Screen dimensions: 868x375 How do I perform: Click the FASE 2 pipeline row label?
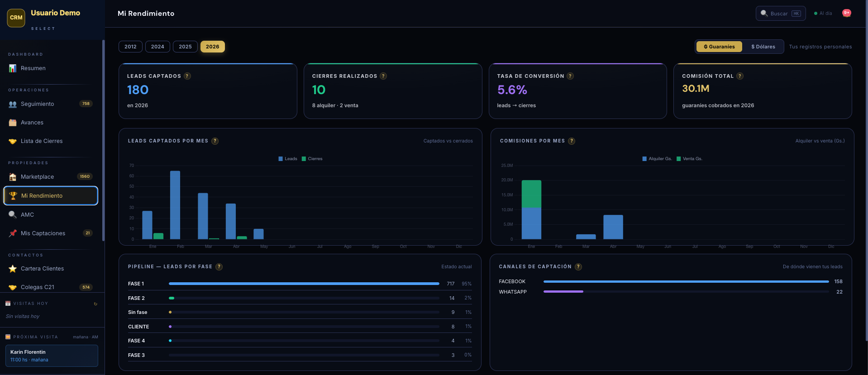tap(136, 298)
